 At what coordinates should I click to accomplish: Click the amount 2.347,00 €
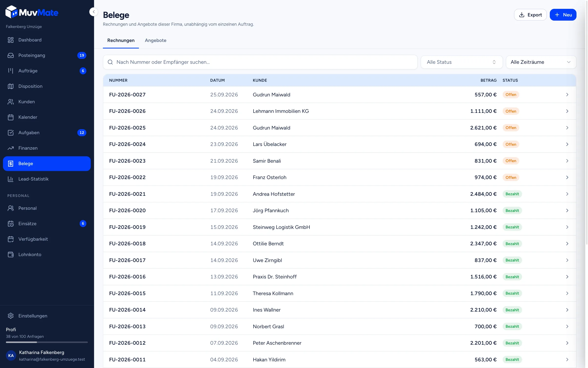click(x=483, y=244)
